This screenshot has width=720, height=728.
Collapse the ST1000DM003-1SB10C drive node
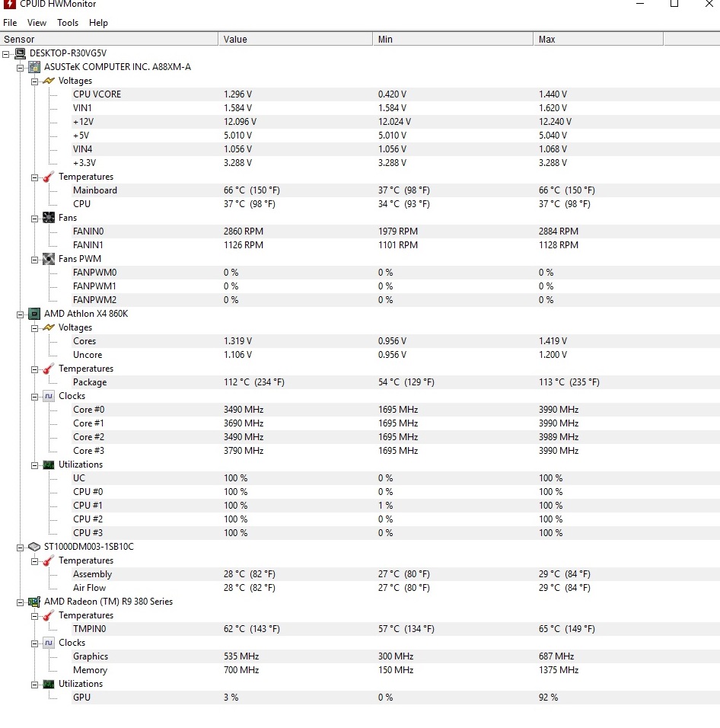coord(21,548)
